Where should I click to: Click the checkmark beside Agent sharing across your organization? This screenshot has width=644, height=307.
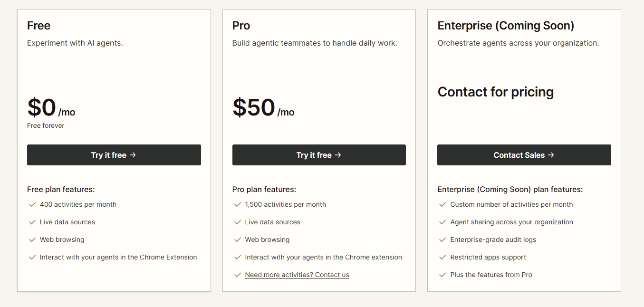tap(442, 222)
